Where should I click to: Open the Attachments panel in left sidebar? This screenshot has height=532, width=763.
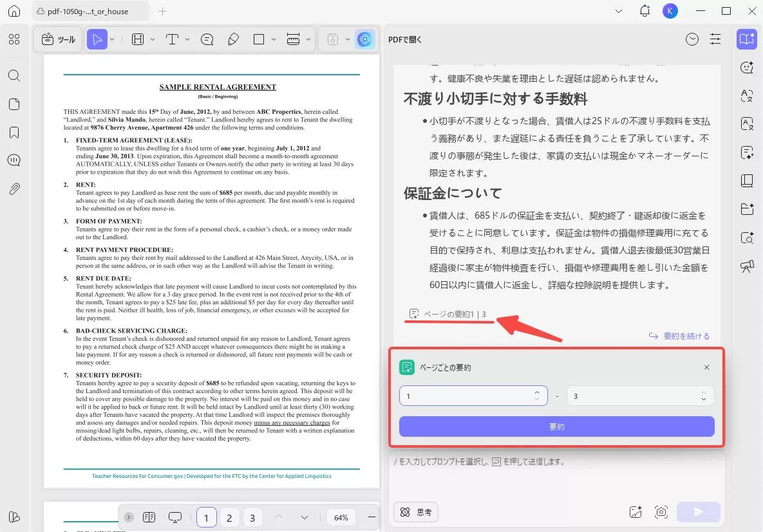click(14, 188)
